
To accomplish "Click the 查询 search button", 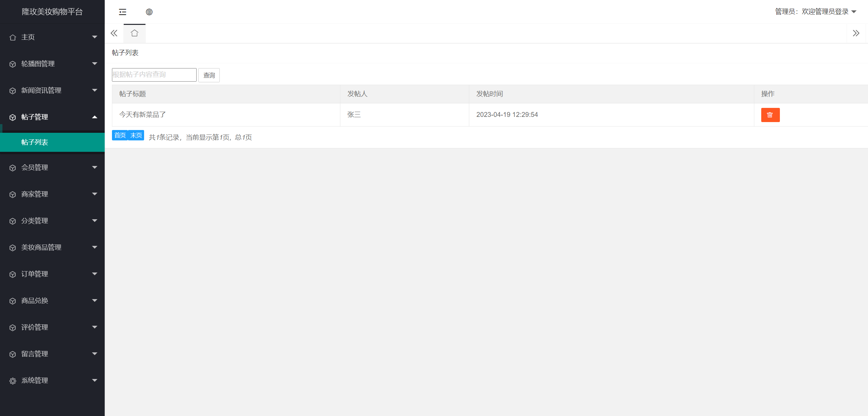I will tap(209, 75).
